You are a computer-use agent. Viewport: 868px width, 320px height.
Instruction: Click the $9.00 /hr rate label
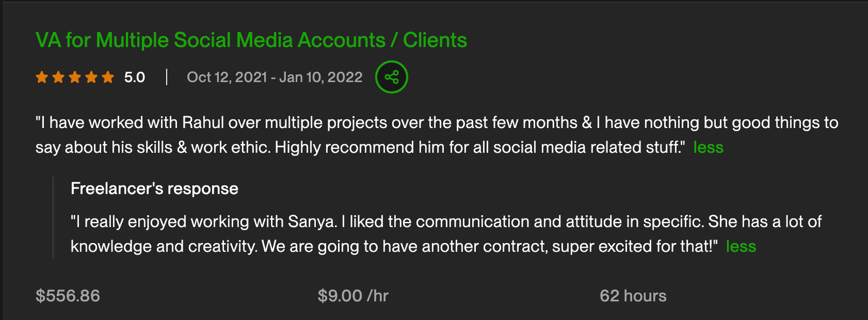click(x=352, y=296)
